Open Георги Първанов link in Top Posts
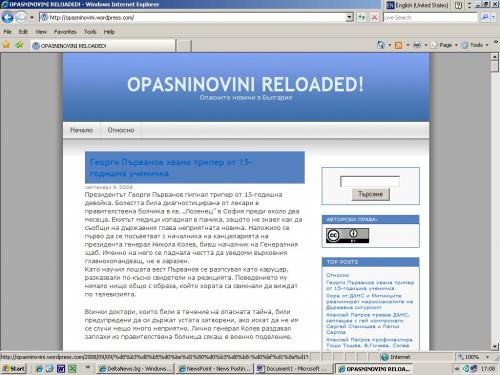 point(370,285)
